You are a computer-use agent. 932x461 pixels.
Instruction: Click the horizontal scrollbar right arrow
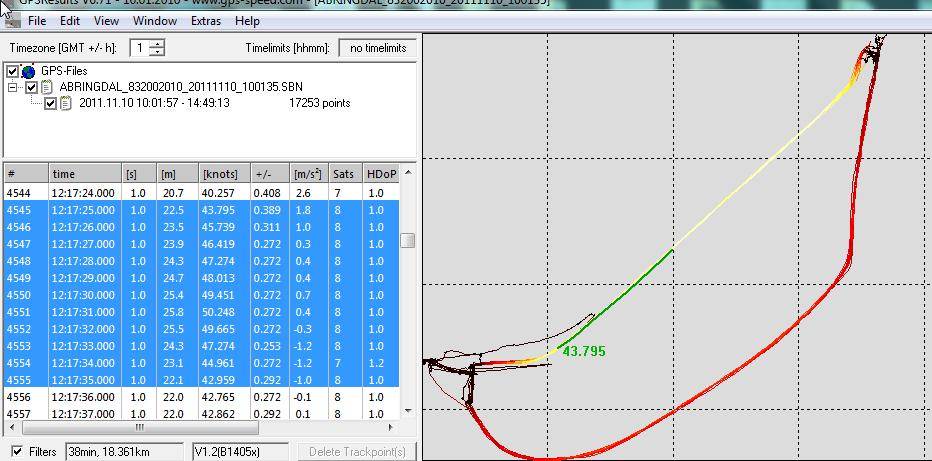pos(392,428)
